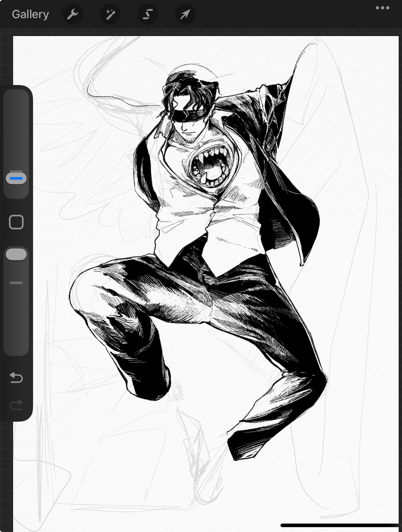402x532 pixels.
Task: Tap the home indicator bar
Action: 340,525
